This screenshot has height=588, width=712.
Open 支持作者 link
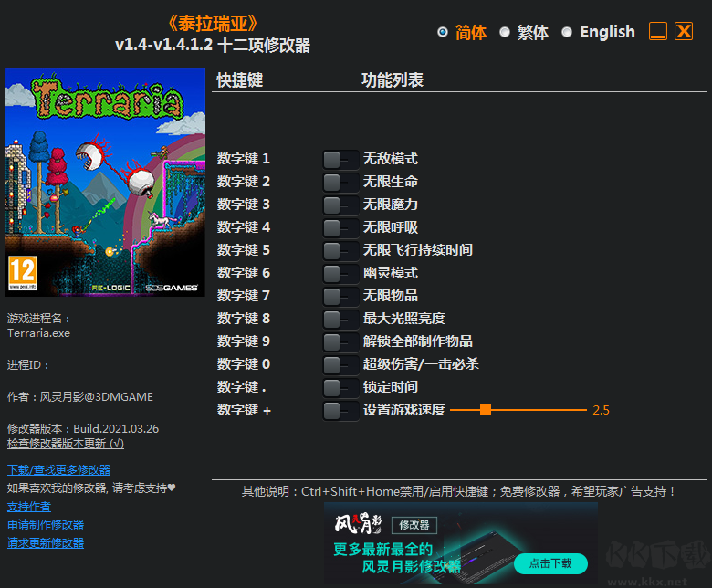(29, 507)
